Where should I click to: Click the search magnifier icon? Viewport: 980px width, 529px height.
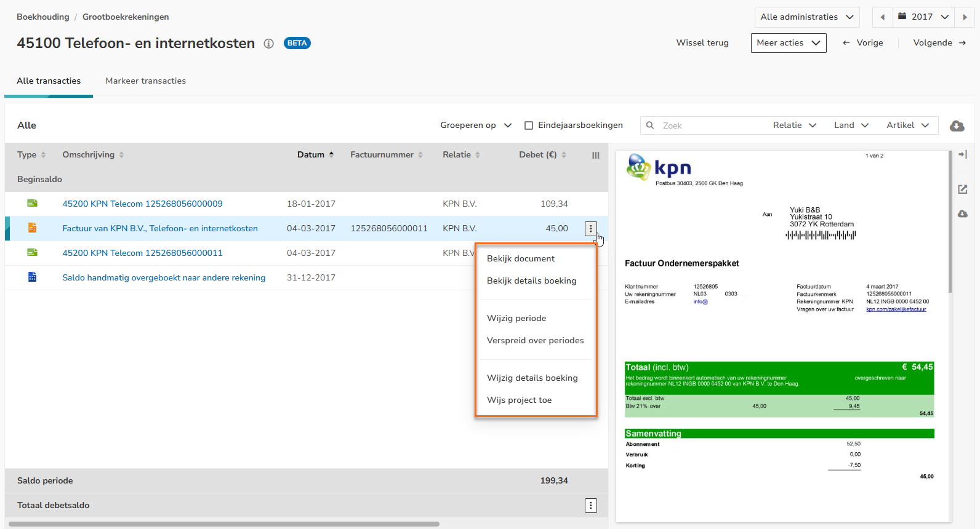(x=650, y=125)
